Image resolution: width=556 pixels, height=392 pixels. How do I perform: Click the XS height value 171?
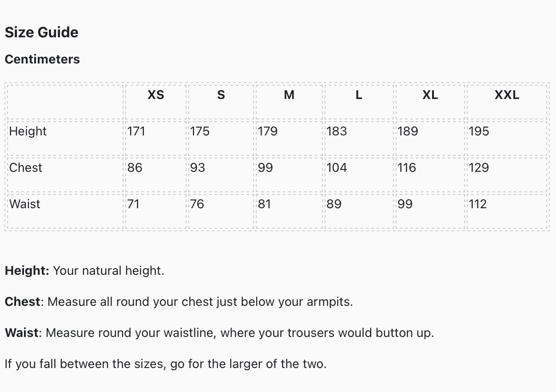tap(136, 131)
